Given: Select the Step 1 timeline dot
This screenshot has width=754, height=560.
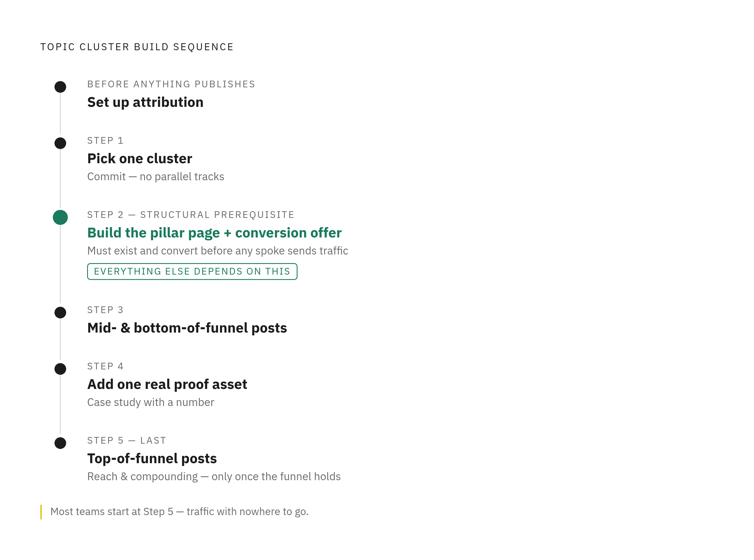Looking at the screenshot, I should click(60, 143).
